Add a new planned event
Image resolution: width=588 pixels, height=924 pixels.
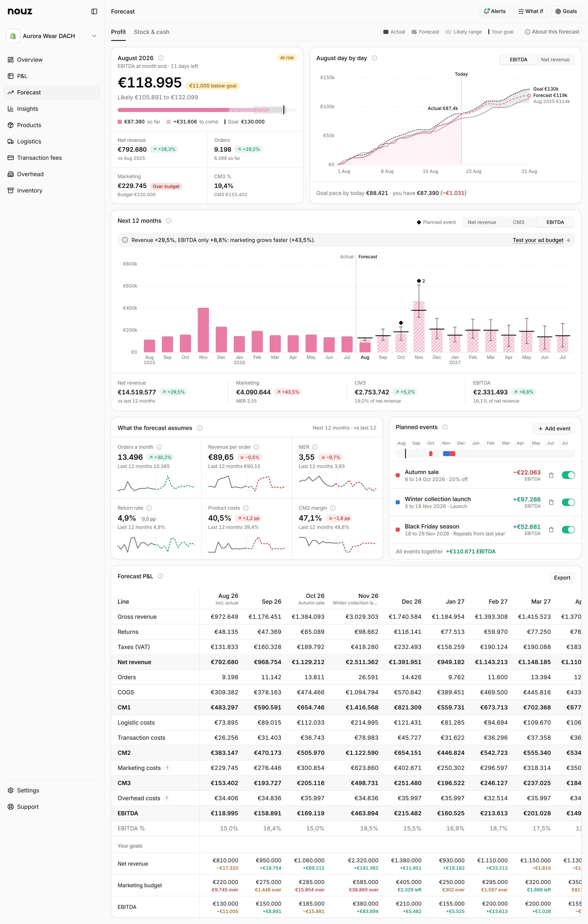(554, 429)
